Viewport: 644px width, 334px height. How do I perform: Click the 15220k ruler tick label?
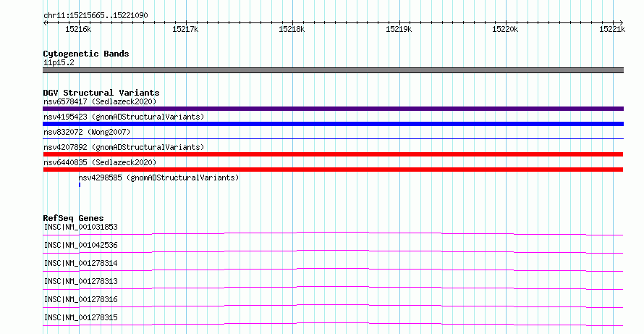pyautogui.click(x=505, y=29)
